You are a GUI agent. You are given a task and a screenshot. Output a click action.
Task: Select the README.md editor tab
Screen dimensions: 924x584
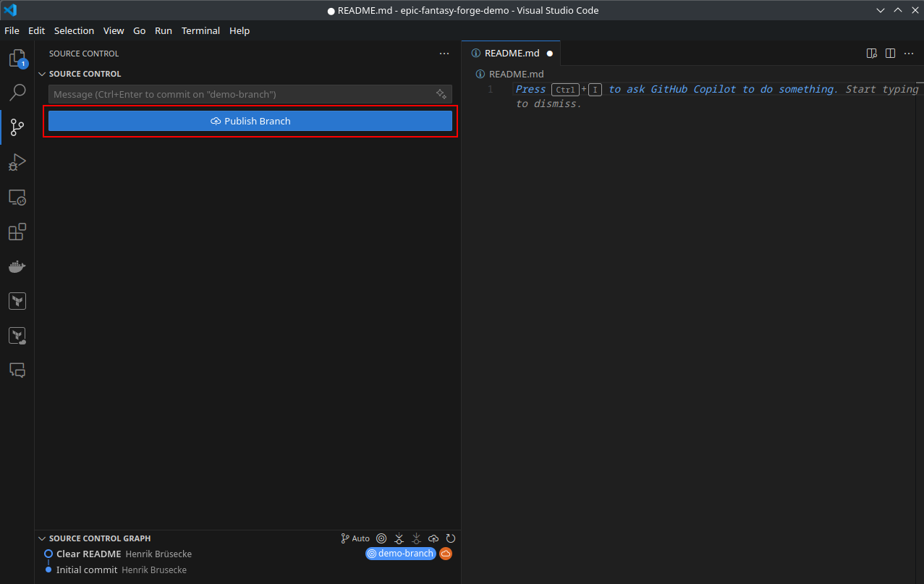click(x=512, y=54)
